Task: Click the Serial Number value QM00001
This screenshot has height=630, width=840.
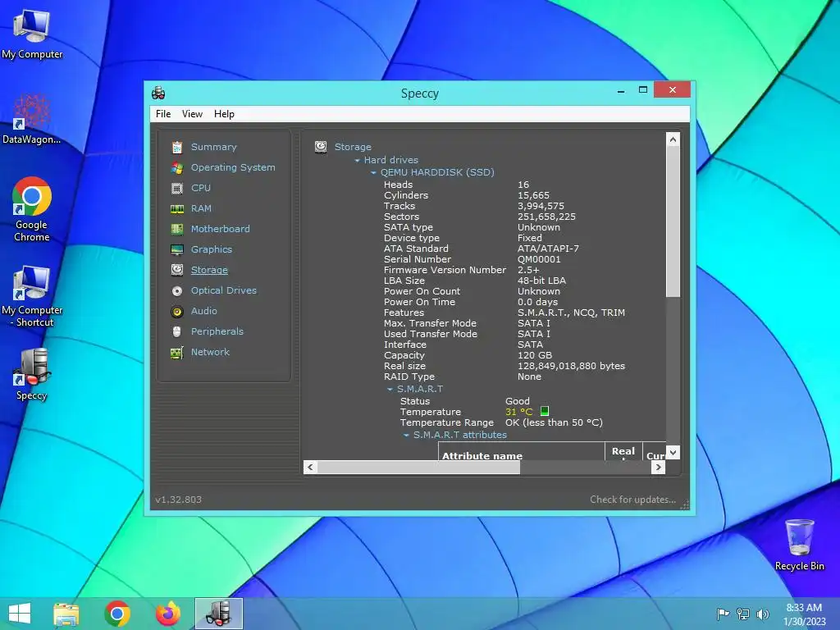Action: 539,259
